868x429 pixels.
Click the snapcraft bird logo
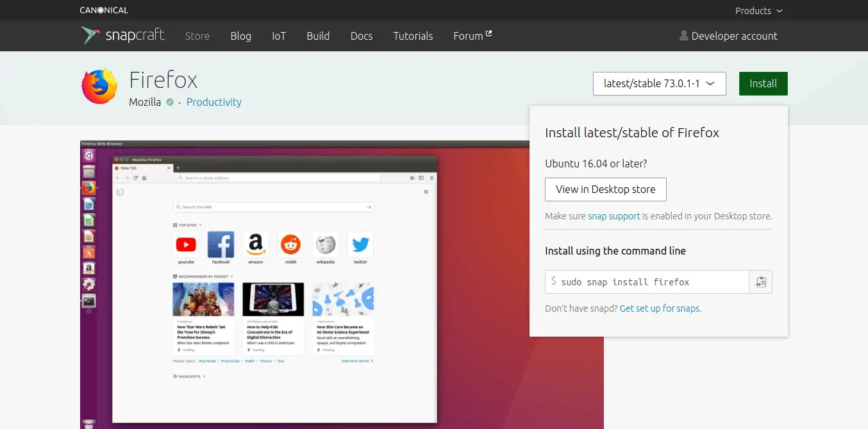[x=90, y=35]
